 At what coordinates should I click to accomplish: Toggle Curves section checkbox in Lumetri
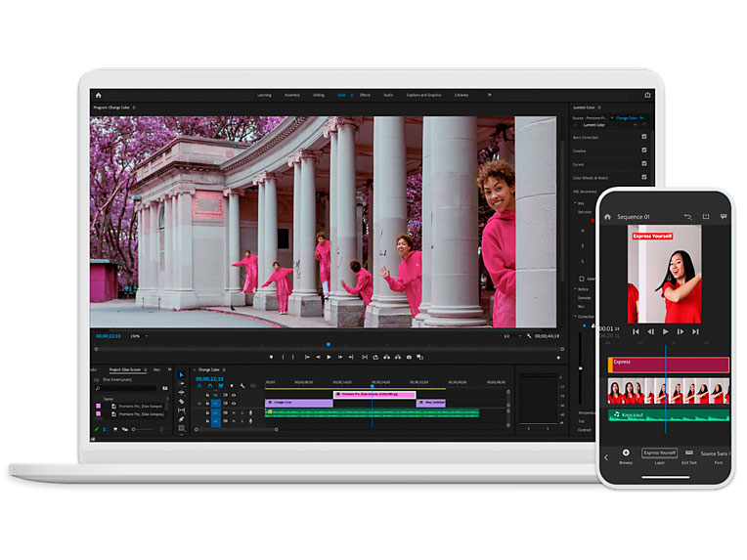[x=644, y=163]
